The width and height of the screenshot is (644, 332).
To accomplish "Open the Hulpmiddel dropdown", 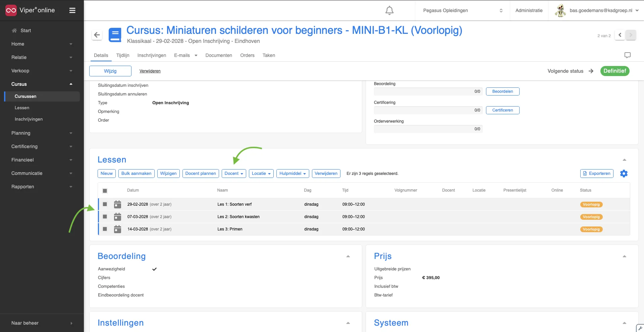I will point(292,174).
